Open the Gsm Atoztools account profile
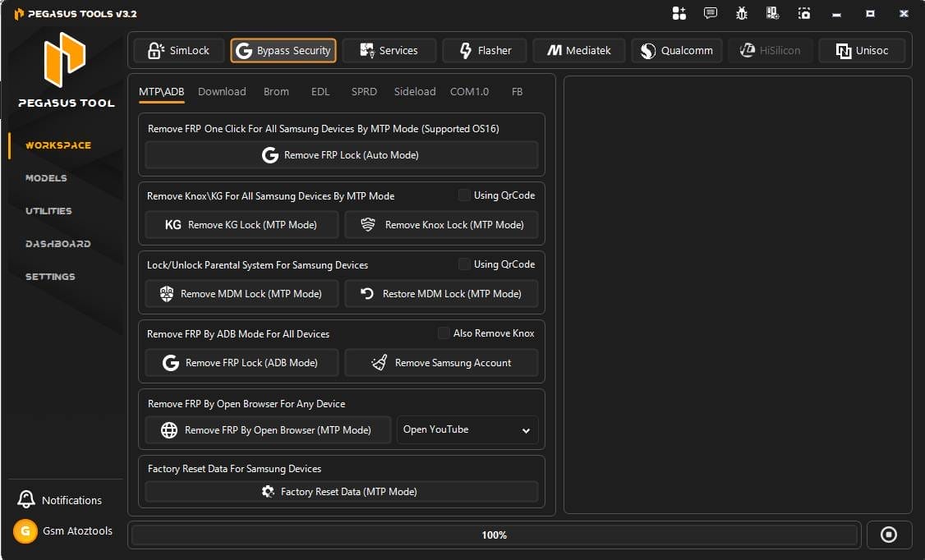925x560 pixels. pos(64,530)
